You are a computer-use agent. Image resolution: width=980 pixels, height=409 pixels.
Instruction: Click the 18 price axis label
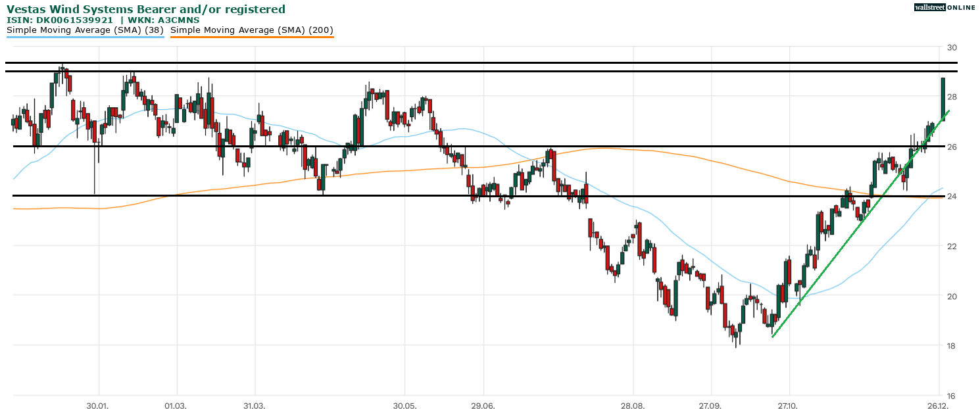point(952,346)
